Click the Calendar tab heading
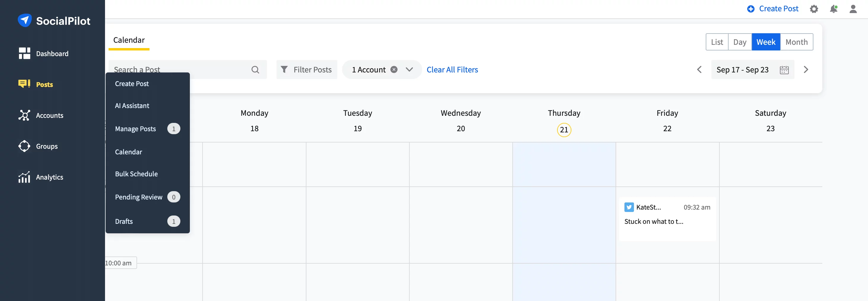 click(129, 40)
